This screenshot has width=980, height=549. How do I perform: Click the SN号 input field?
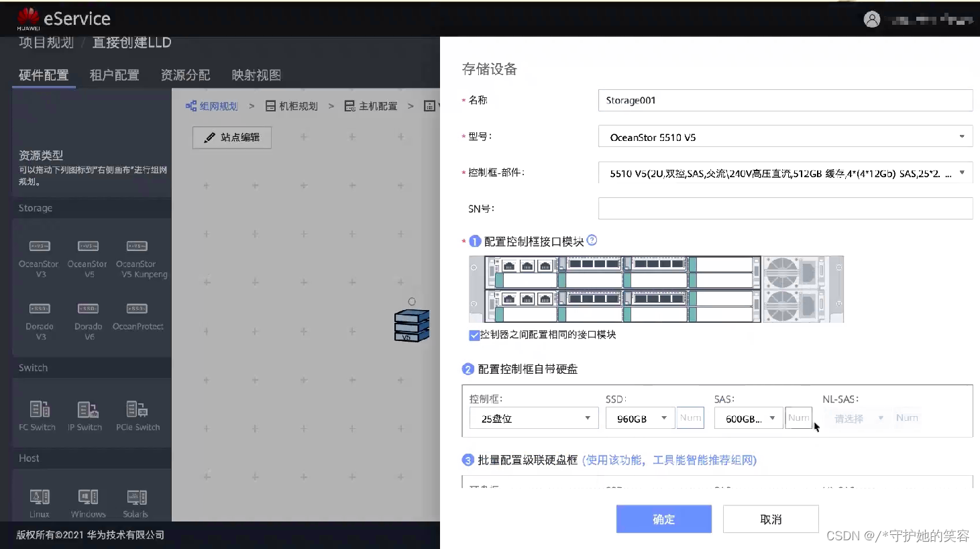[785, 208]
